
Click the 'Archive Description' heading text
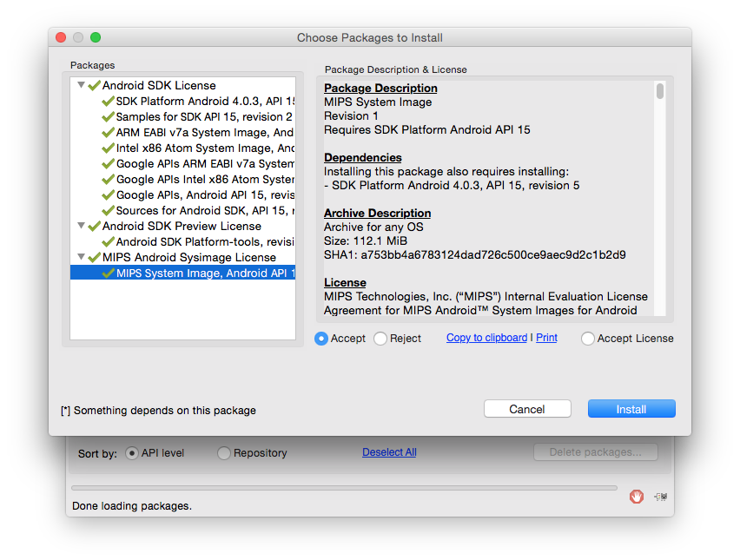pyautogui.click(x=377, y=214)
